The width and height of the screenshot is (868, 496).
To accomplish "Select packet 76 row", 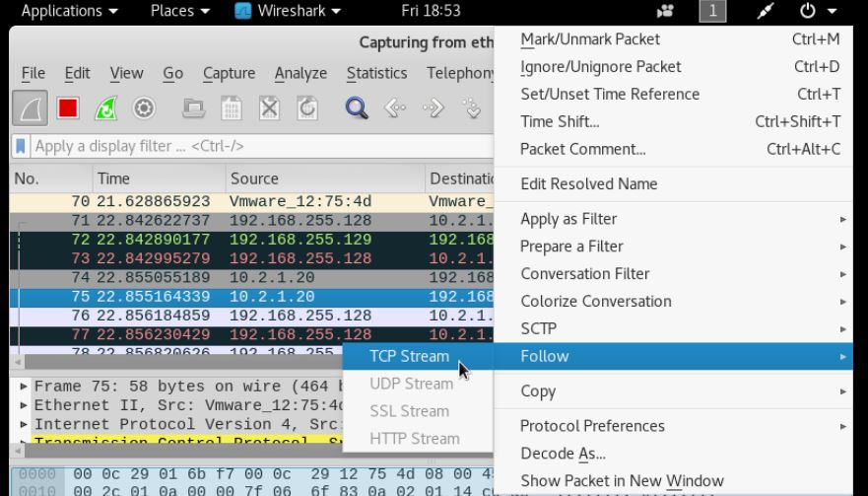I will tap(251, 316).
